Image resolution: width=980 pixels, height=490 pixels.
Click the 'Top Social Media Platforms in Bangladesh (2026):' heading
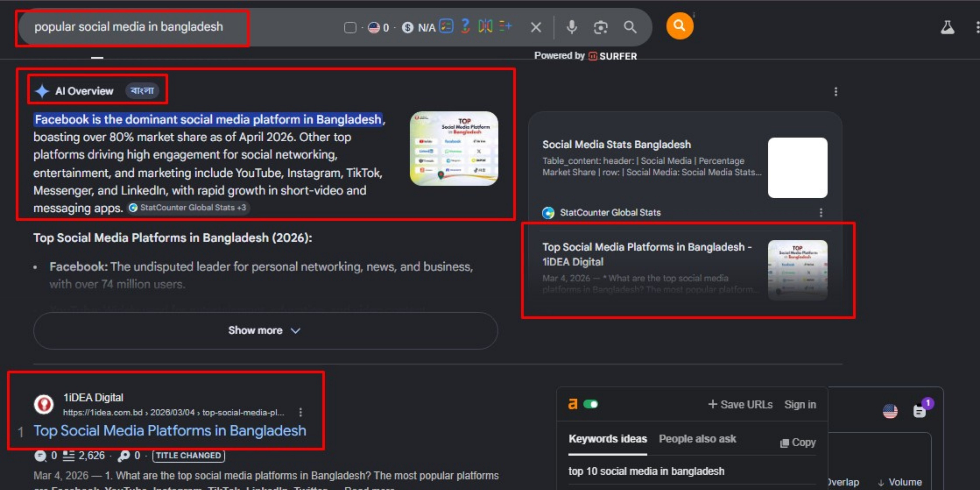173,238
